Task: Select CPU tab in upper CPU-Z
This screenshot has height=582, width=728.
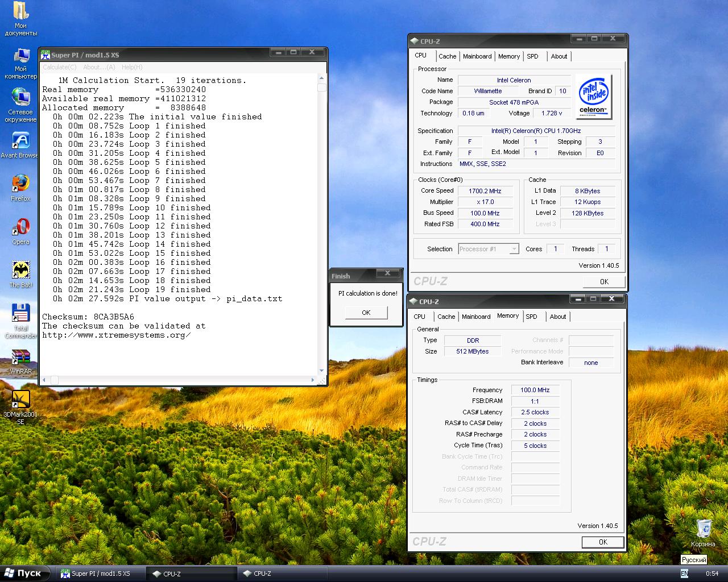Action: [421, 55]
